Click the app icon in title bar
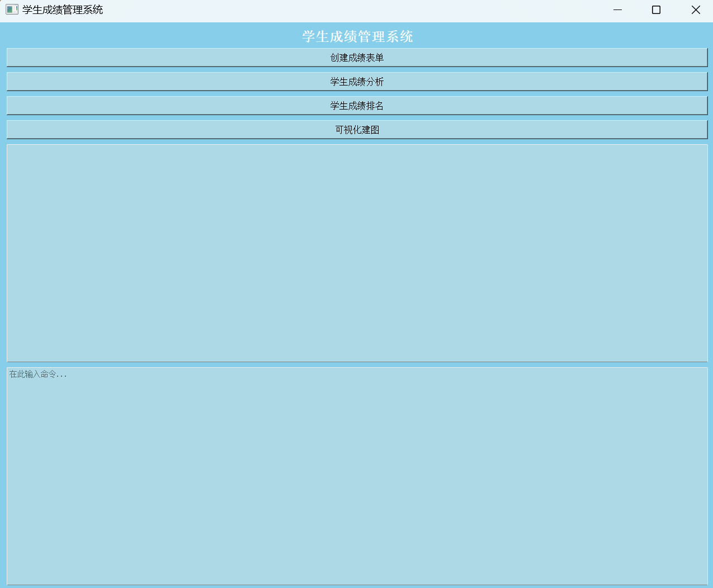This screenshot has width=713, height=588. [12, 10]
